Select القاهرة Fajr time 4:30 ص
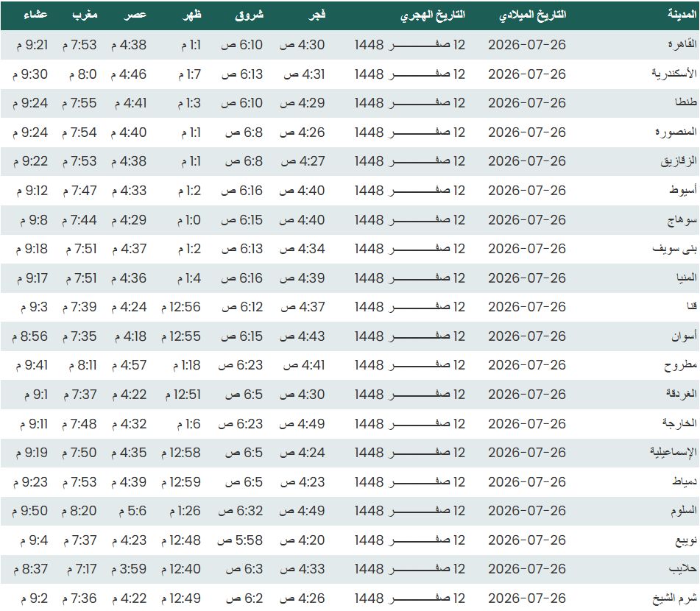This screenshot has height=611, width=700. click(303, 45)
